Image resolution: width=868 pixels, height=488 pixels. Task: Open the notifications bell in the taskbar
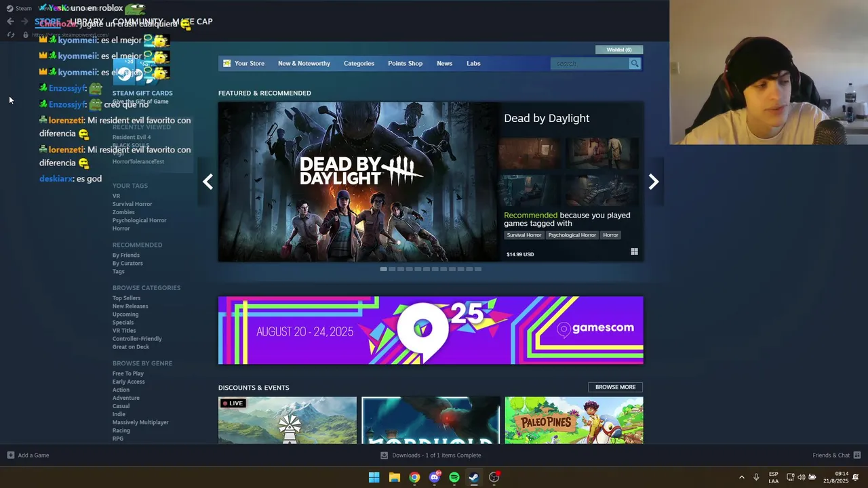coord(856,477)
